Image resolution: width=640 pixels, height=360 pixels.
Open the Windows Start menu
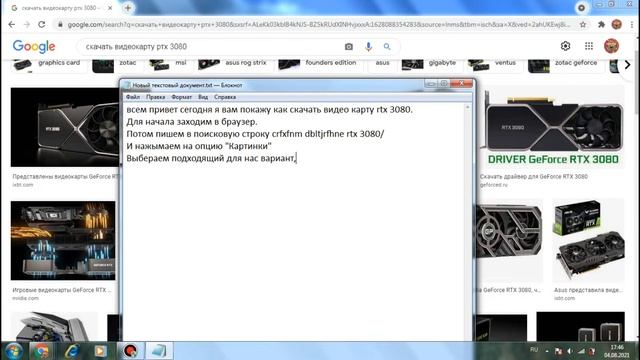(x=13, y=351)
